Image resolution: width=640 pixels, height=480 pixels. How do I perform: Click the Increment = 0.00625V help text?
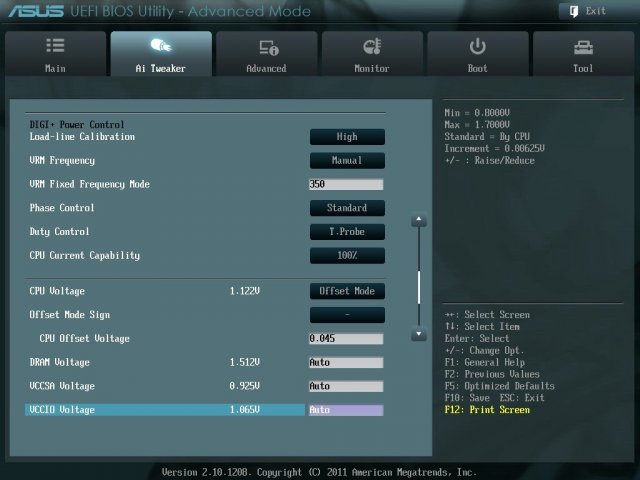[x=495, y=149]
